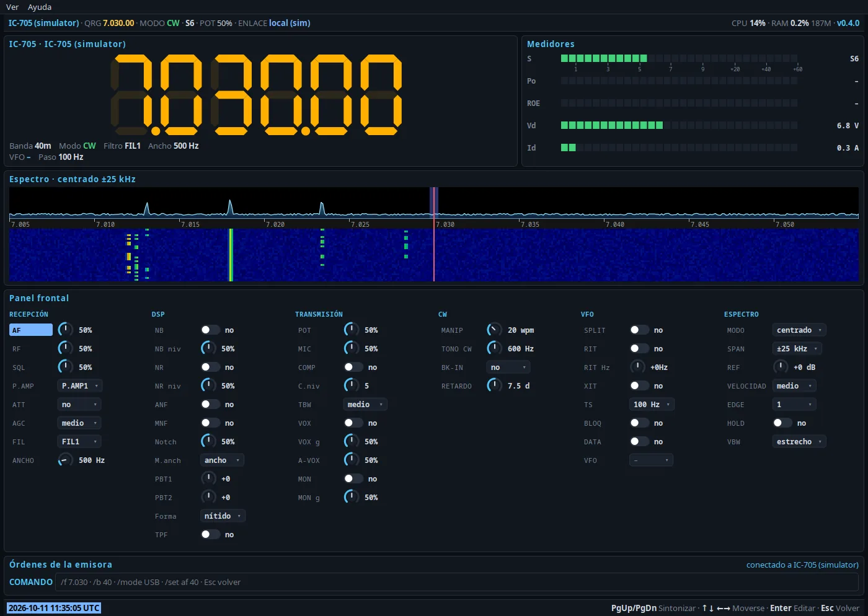Expand the SPAN dropdown showing ±25 kHz
868x616 pixels.
coord(797,349)
